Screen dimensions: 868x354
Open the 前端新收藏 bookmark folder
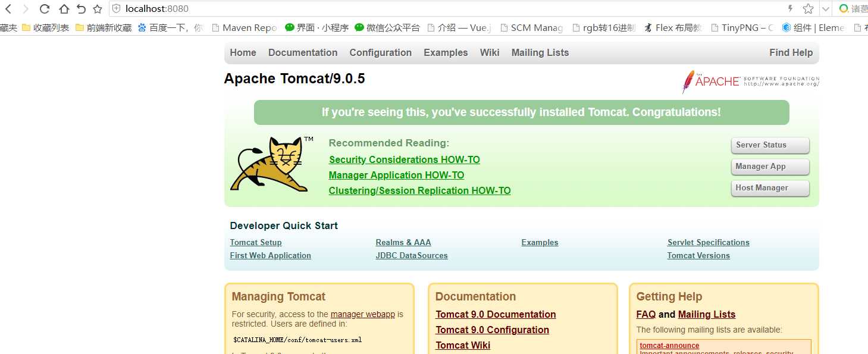104,27
